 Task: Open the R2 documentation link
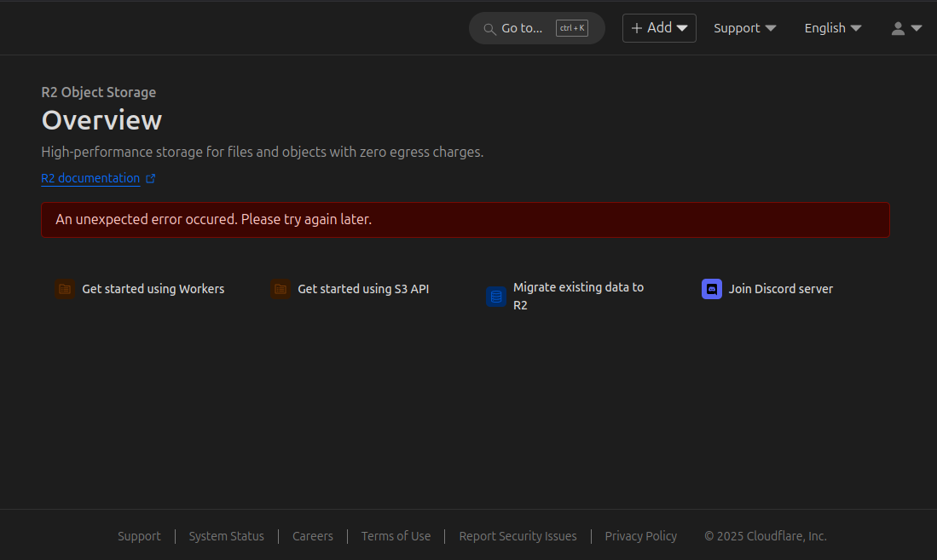click(90, 178)
